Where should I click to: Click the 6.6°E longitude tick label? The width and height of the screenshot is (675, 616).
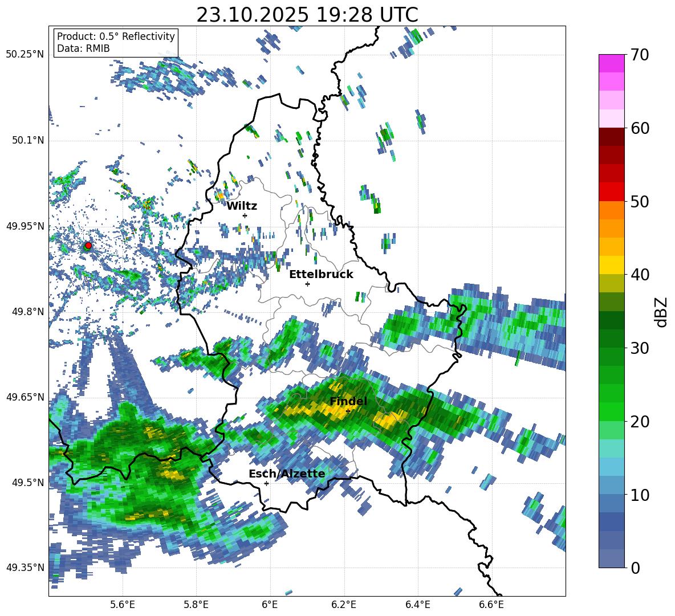point(491,605)
